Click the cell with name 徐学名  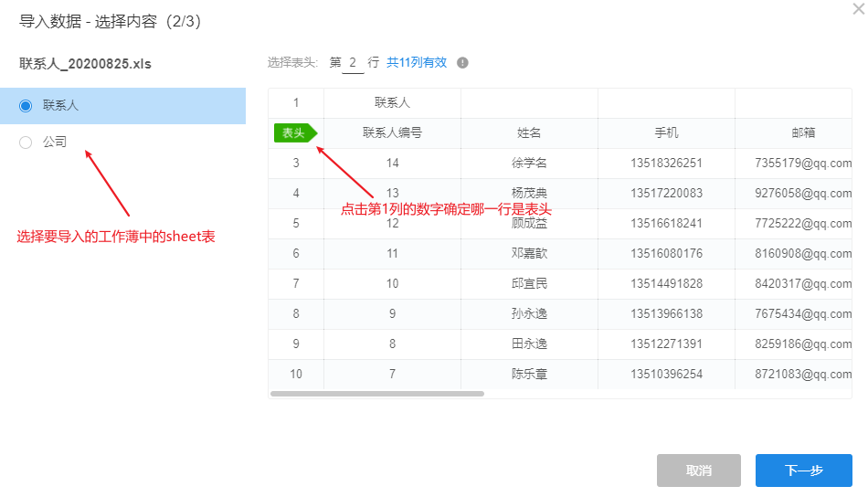(529, 164)
